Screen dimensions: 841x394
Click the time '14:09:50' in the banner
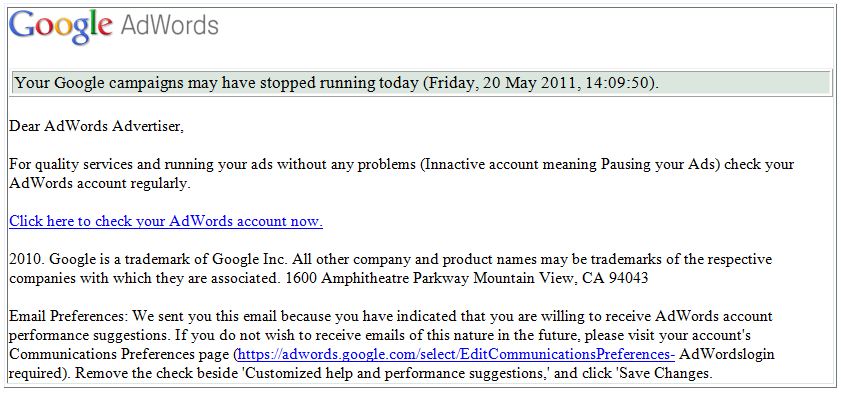click(618, 83)
